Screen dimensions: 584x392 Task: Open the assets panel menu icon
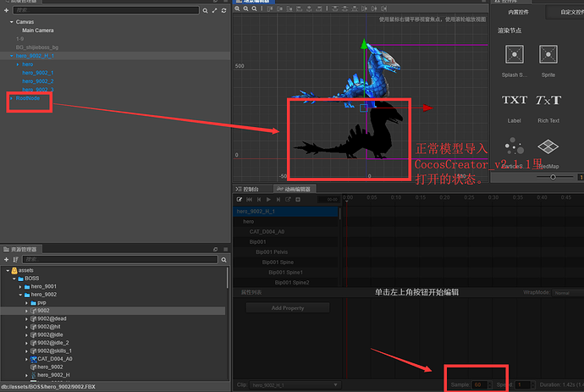(x=225, y=249)
